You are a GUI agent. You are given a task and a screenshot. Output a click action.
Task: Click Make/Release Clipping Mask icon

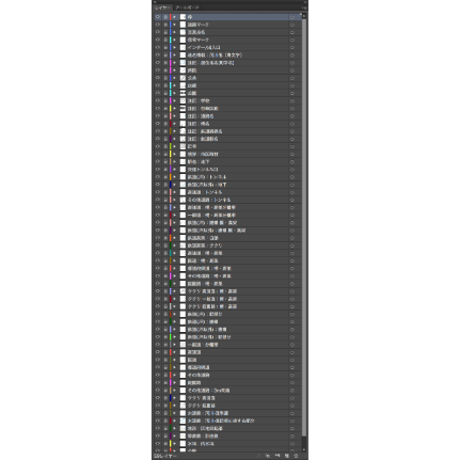(x=268, y=455)
